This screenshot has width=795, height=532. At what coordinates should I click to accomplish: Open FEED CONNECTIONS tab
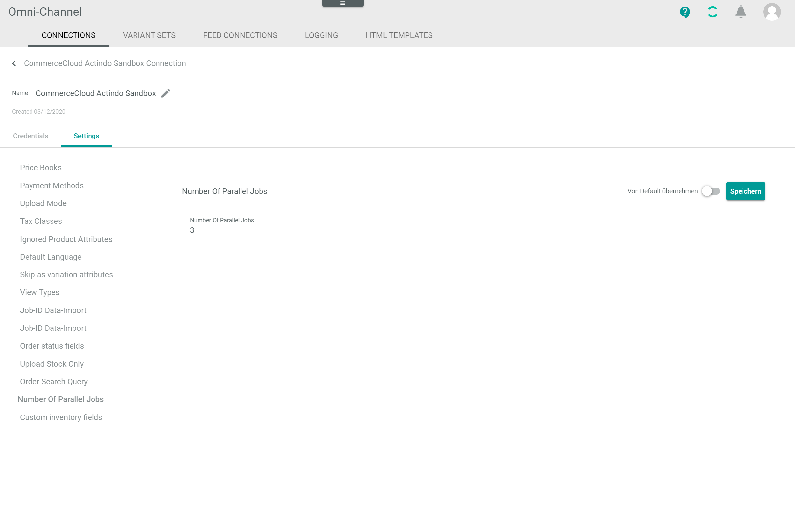click(240, 35)
